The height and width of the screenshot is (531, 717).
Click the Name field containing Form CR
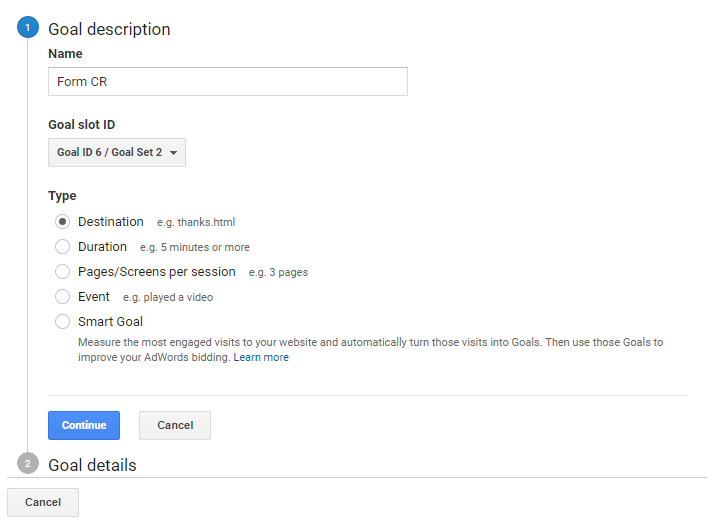pyautogui.click(x=228, y=81)
